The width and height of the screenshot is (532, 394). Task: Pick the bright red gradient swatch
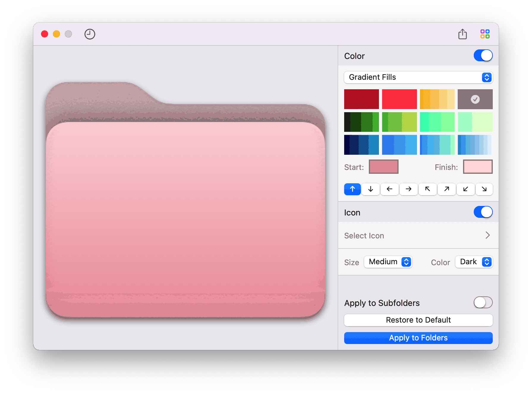[x=399, y=99]
